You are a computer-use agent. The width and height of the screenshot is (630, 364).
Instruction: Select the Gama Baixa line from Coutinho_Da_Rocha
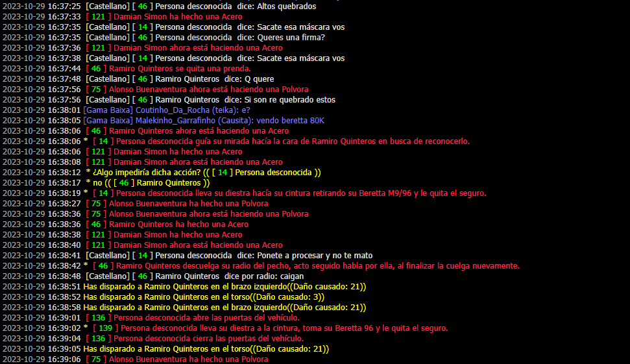(x=126, y=110)
